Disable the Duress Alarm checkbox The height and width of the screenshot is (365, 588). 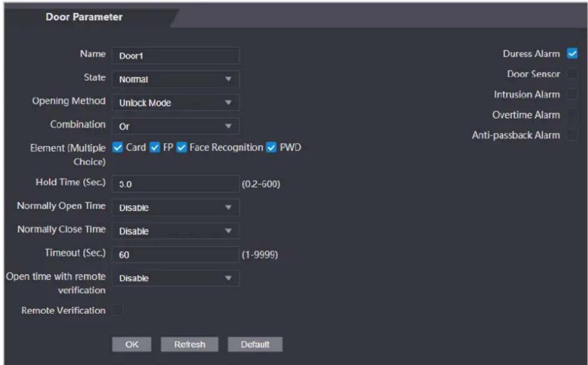pyautogui.click(x=572, y=54)
